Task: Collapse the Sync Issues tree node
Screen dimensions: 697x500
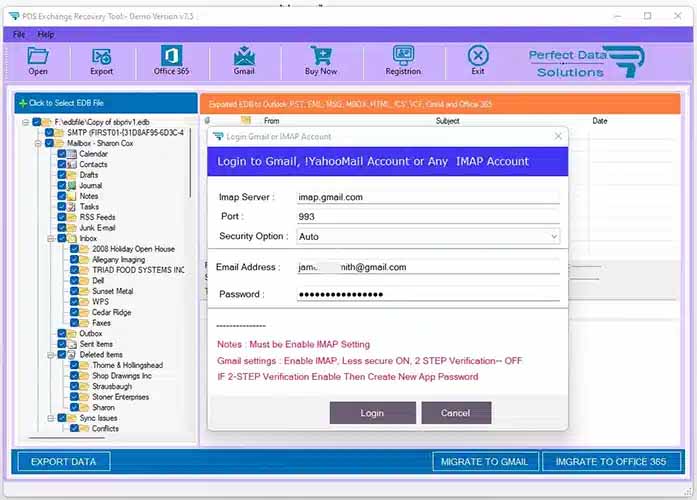Action: pyautogui.click(x=51, y=418)
